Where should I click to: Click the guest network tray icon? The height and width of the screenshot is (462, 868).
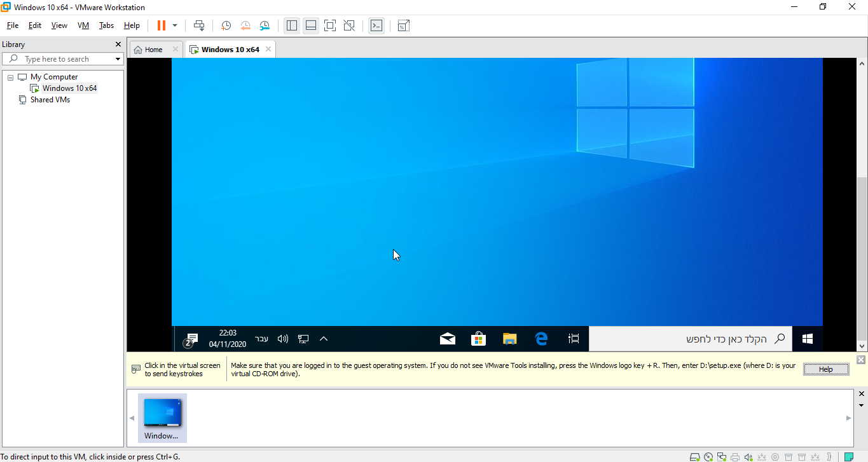coord(303,339)
